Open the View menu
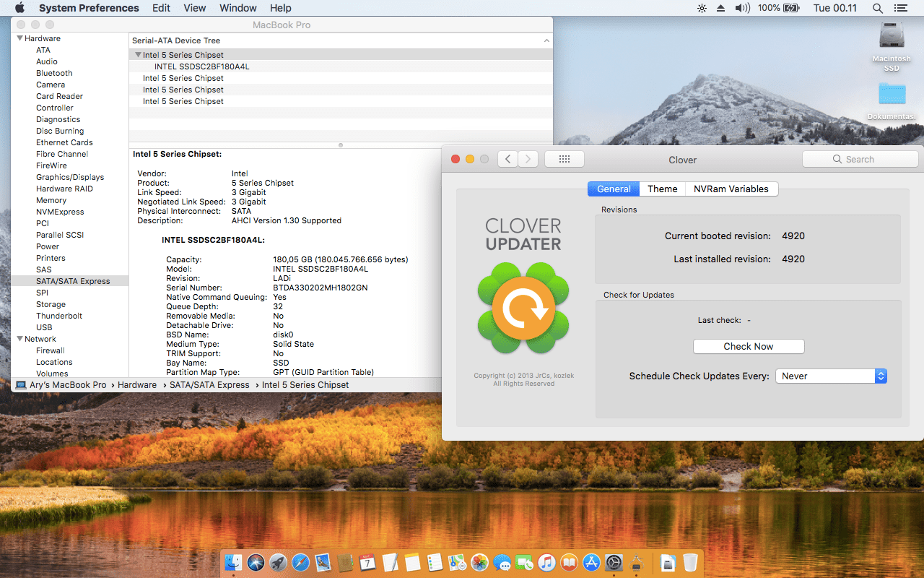The height and width of the screenshot is (578, 924). click(x=195, y=8)
